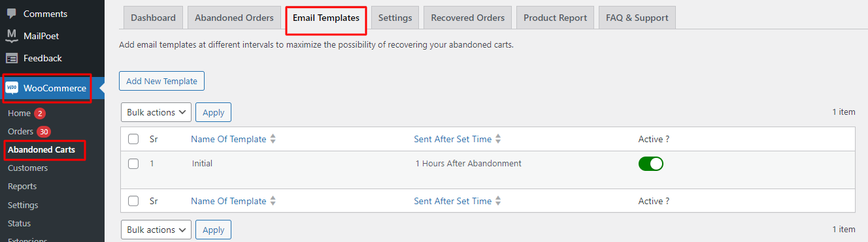This screenshot has height=242, width=868.
Task: Click the top Apply button
Action: click(214, 112)
